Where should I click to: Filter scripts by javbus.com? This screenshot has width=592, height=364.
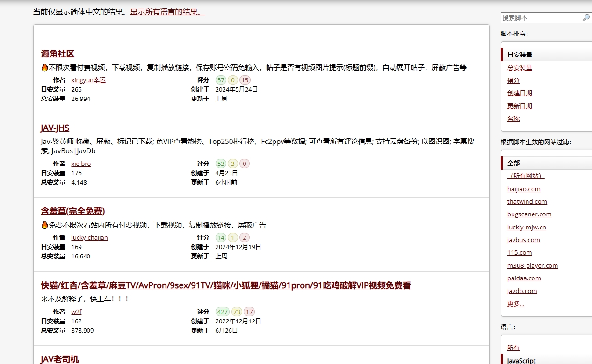[523, 240]
